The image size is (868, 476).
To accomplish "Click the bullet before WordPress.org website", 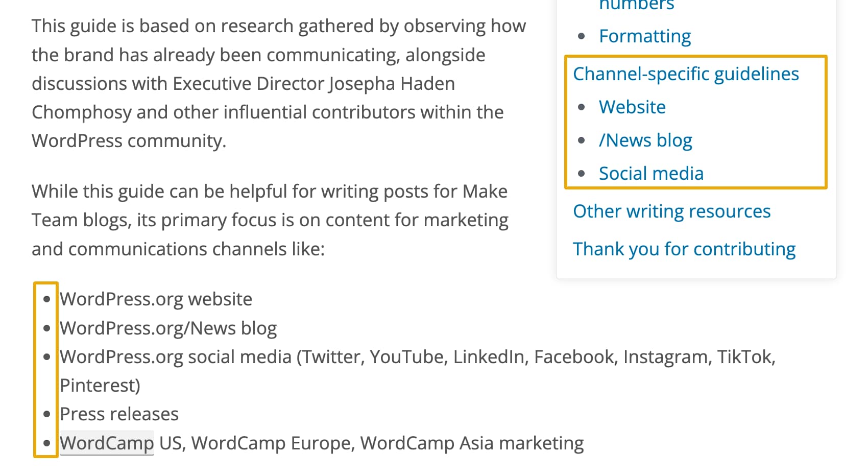I will tap(47, 299).
